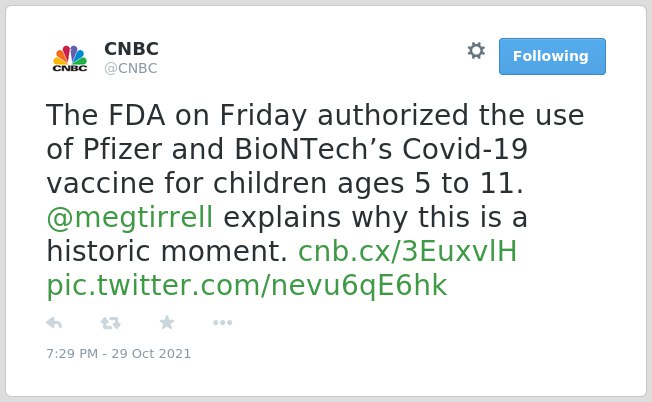Viewport: 652px width, 402px height.
Task: Click the word "Pfizer" in the tweet
Action: (123, 149)
